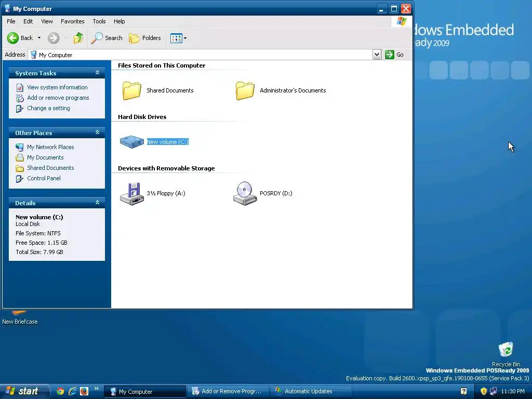
Task: Open Shared Documents in Other Places
Action: point(50,168)
